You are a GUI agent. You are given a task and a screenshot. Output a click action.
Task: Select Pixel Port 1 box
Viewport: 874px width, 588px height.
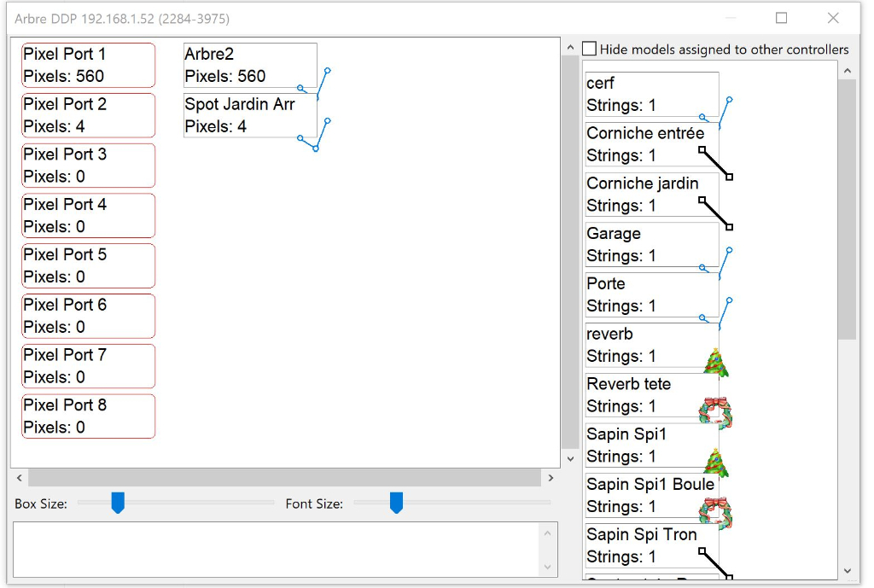(x=88, y=65)
